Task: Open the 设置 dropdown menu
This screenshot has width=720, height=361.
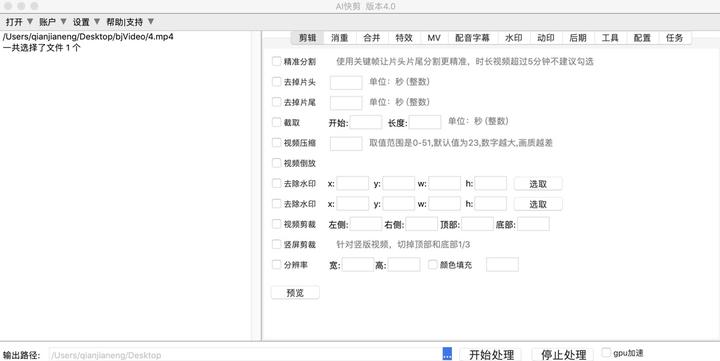Action: point(86,22)
